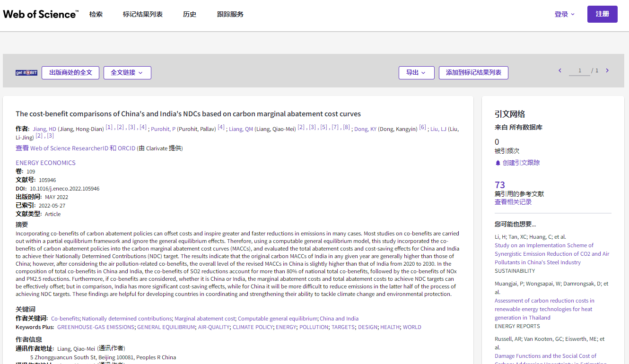Click the Web of Science logo
Screen dimensions: 629x364
click(41, 14)
